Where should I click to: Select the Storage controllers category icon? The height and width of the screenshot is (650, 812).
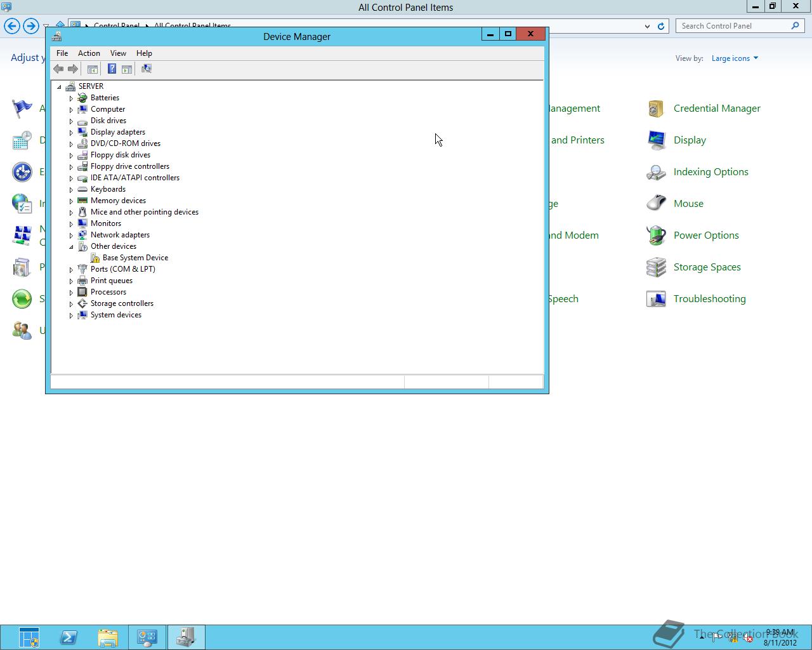point(82,303)
